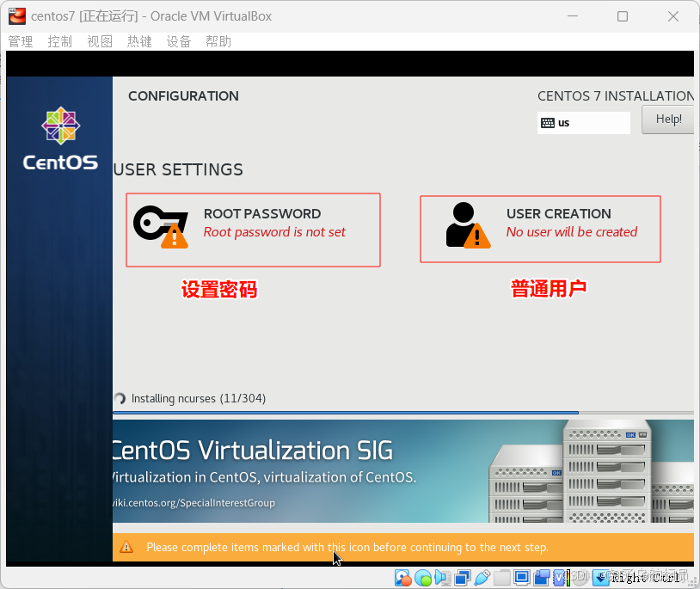Click the USER SETTINGS heading
700x589 pixels.
pos(178,170)
